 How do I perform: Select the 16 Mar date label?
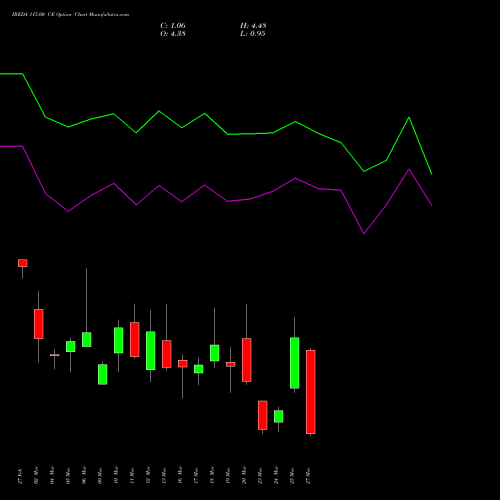(x=180, y=476)
